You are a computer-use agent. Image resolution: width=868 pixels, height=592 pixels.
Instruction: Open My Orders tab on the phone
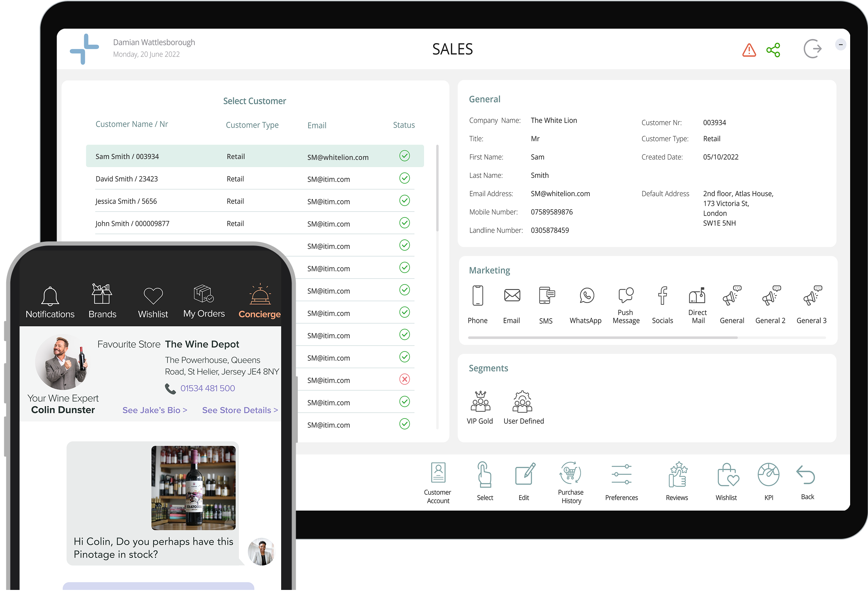tap(204, 302)
